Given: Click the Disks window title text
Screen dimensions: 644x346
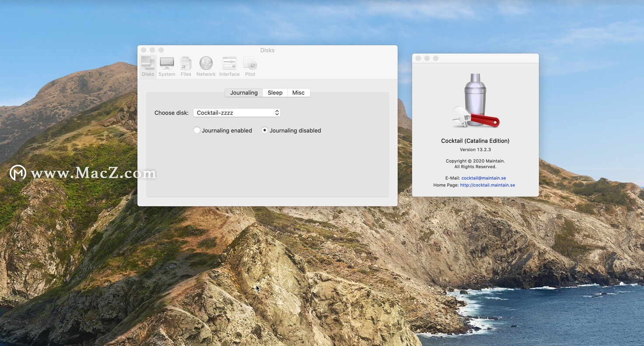Looking at the screenshot, I should [x=267, y=50].
